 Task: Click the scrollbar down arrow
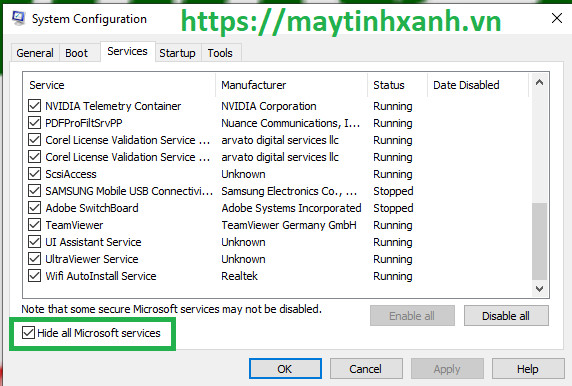[539, 289]
